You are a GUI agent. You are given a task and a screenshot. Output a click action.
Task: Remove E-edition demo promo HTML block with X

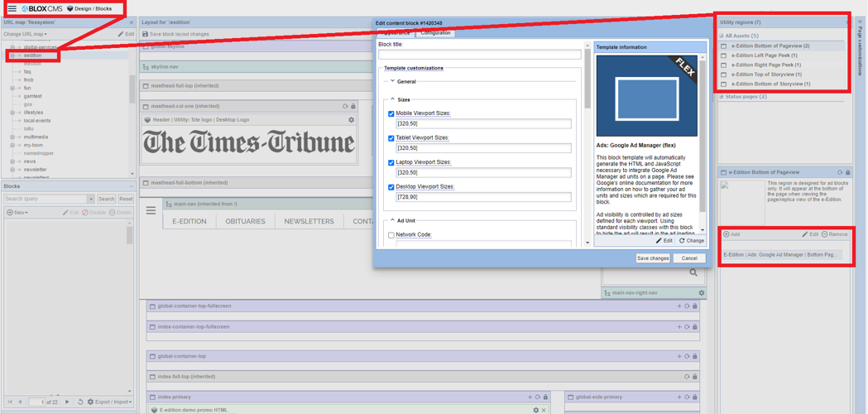[544, 410]
